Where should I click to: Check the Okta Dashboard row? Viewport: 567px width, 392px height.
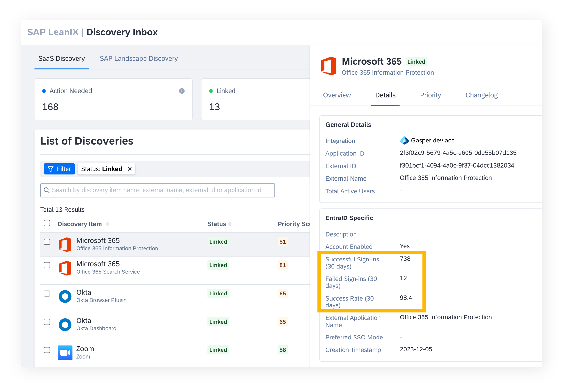tap(47, 322)
